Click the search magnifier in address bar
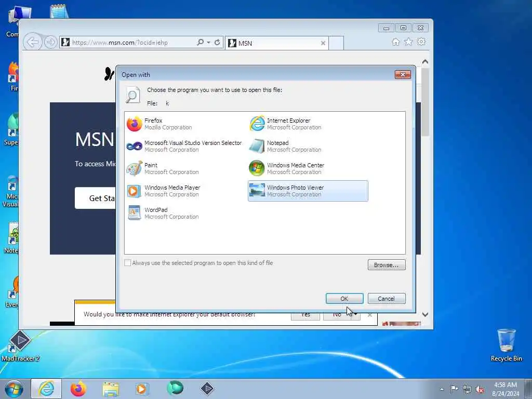Screen dimensions: 532x399 coord(200,43)
